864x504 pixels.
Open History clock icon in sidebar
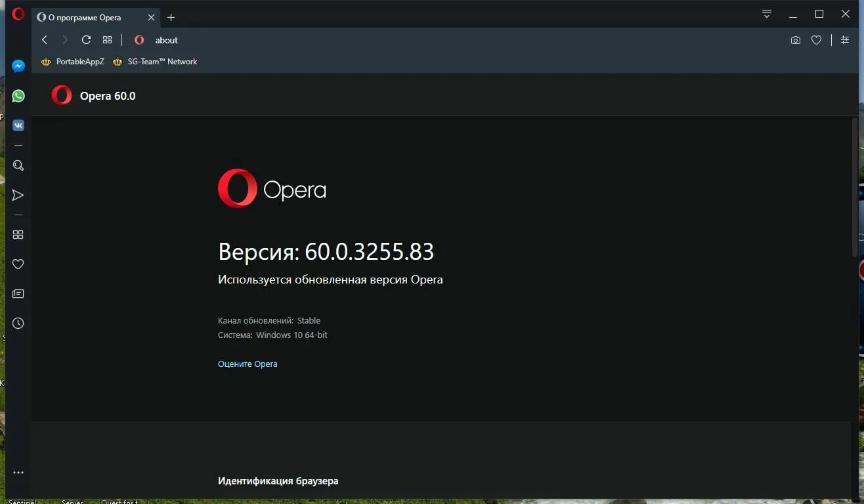(x=18, y=324)
